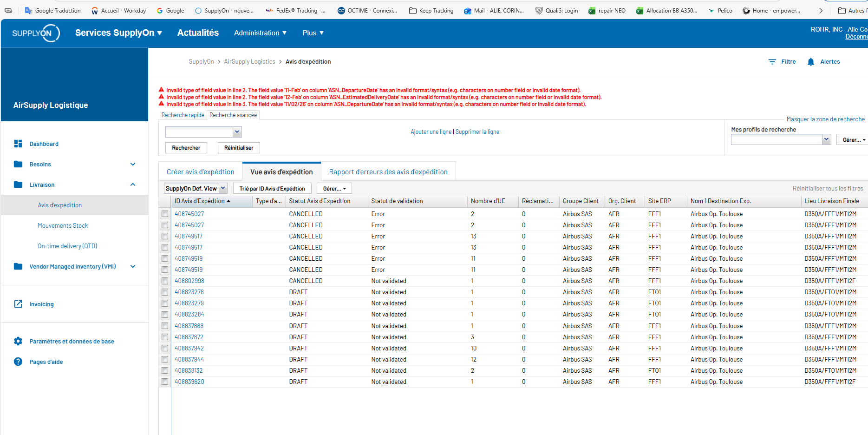Viewport: 868px width, 435px height.
Task: Open the Filtre lines icon
Action: click(x=772, y=62)
